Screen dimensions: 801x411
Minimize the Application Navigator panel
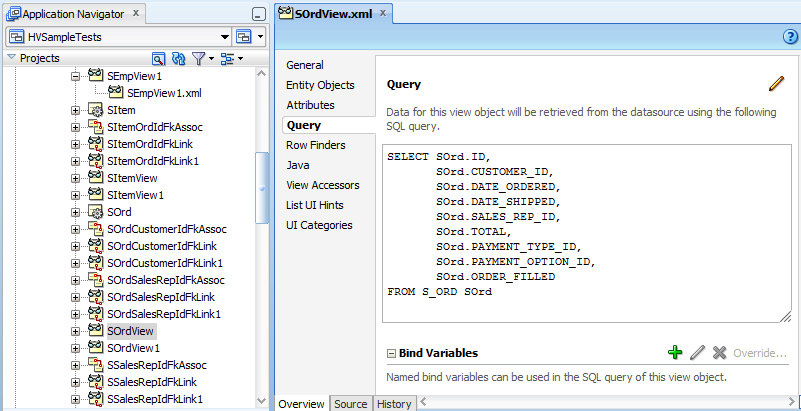point(260,14)
